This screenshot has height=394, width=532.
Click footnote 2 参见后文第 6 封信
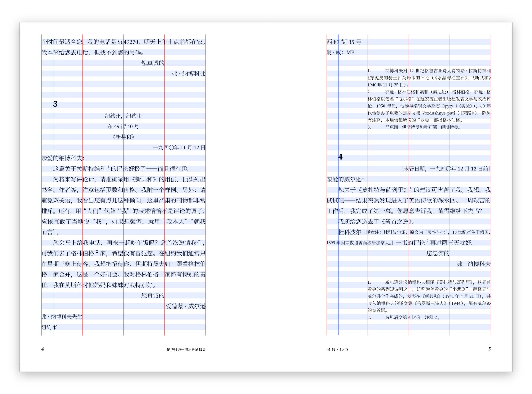pyautogui.click(x=404, y=317)
